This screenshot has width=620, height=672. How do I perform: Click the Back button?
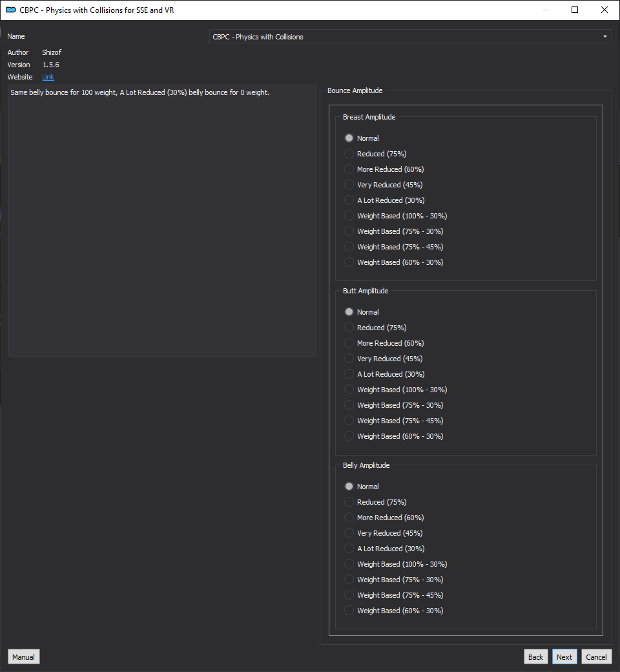click(x=535, y=657)
